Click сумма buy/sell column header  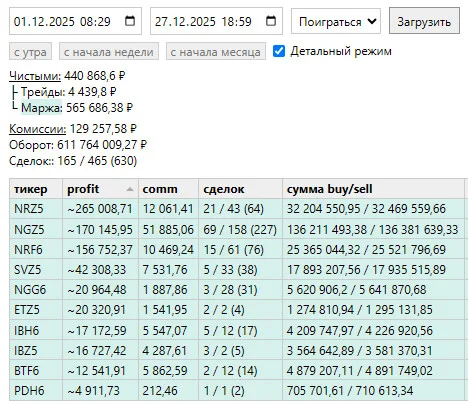(x=373, y=189)
